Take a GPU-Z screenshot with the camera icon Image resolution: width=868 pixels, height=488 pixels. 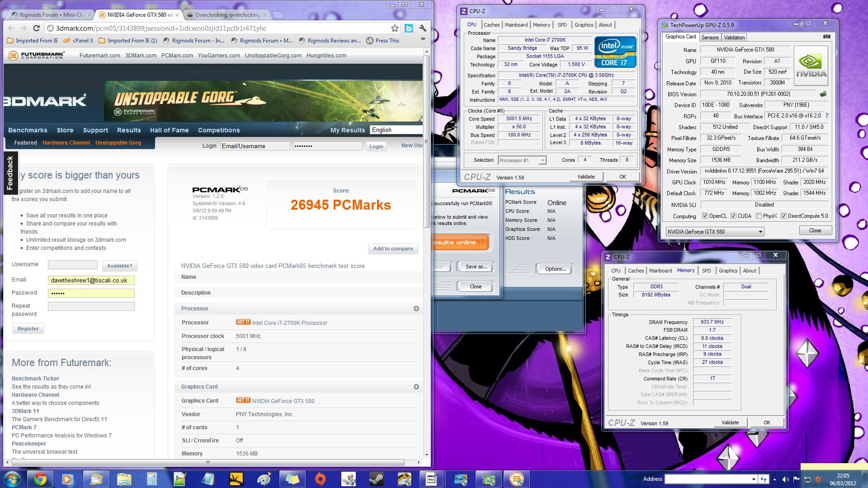coord(826,37)
